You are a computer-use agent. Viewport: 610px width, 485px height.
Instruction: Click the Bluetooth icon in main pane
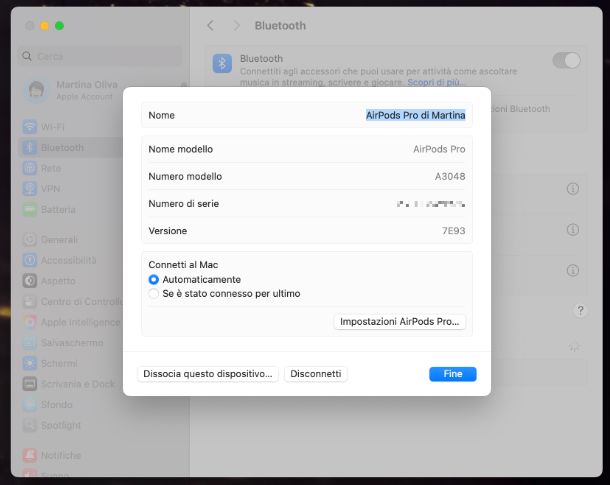pos(222,63)
